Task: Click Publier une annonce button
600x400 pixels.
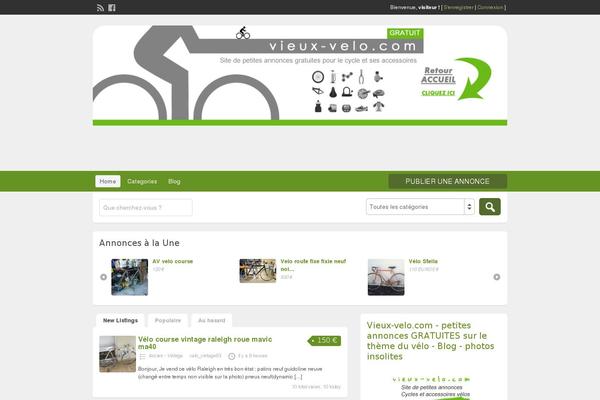Action: click(448, 181)
